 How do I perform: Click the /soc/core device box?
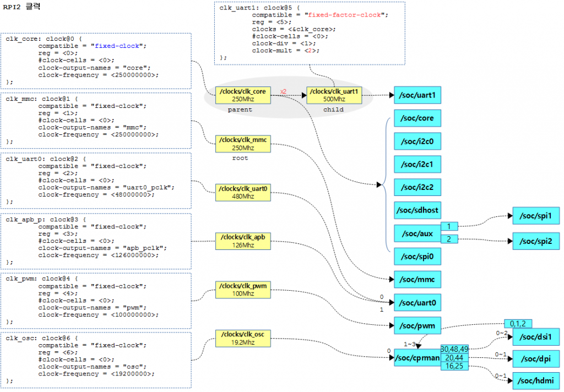417,118
